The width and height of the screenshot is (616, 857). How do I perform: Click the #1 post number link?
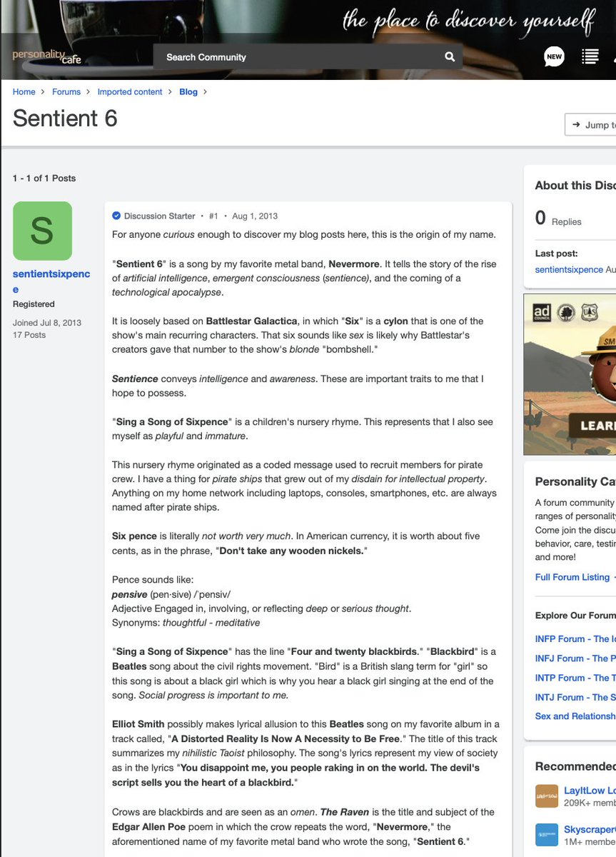click(213, 216)
